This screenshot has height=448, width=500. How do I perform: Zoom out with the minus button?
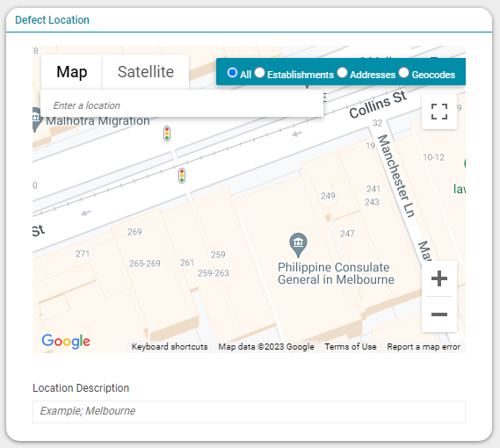439,314
